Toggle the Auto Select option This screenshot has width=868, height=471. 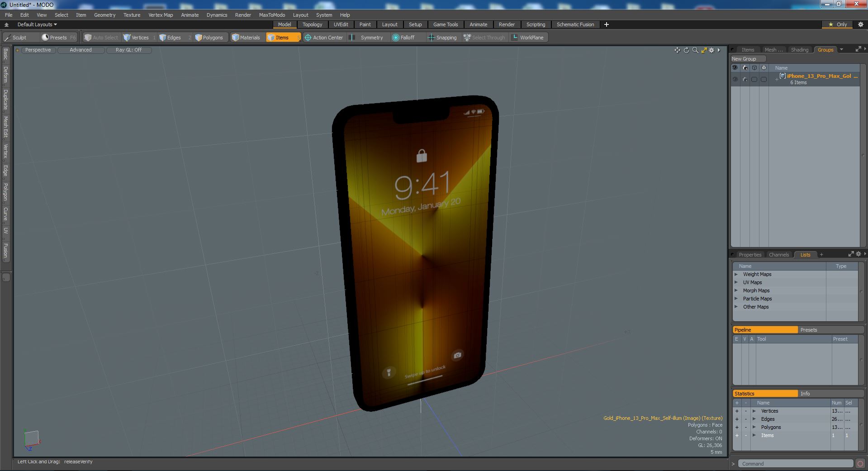tap(101, 38)
